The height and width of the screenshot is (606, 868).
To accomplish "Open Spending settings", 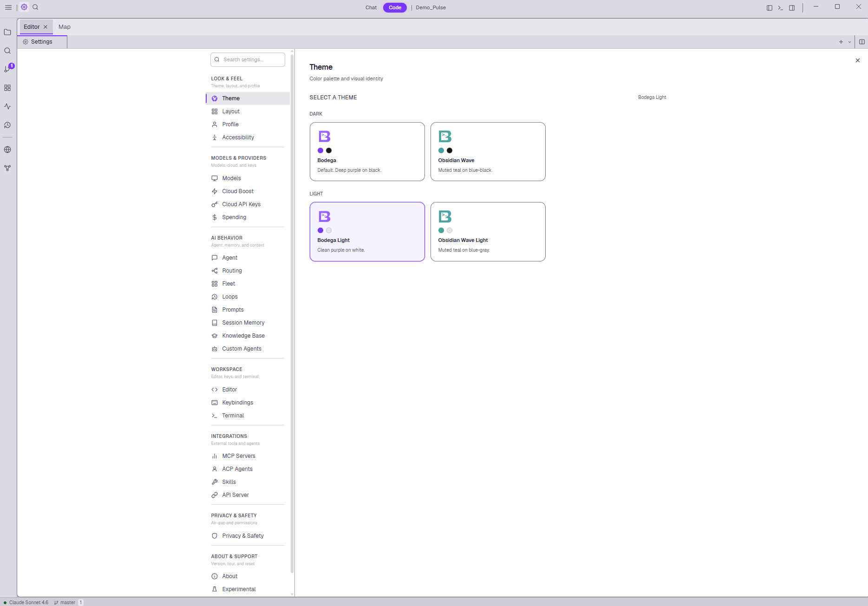I will (x=248, y=217).
